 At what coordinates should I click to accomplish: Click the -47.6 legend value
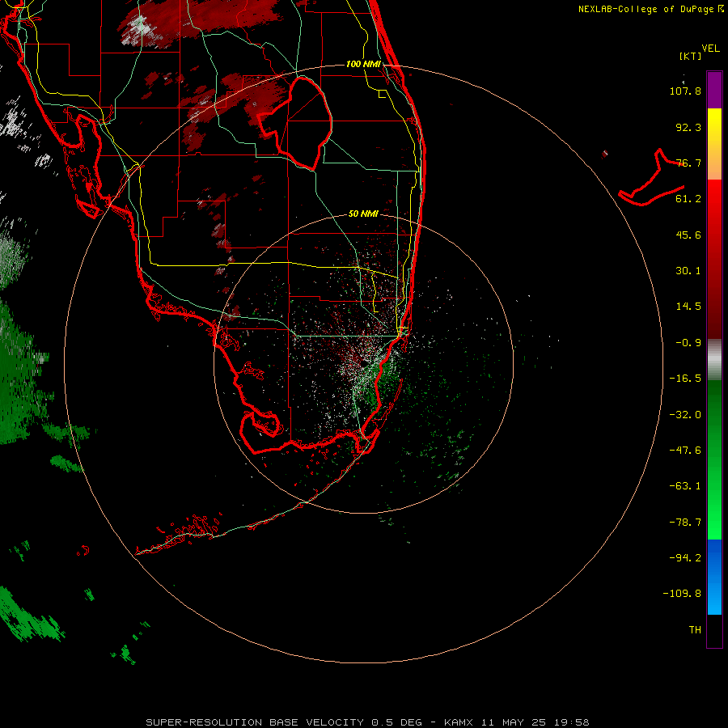(x=685, y=451)
